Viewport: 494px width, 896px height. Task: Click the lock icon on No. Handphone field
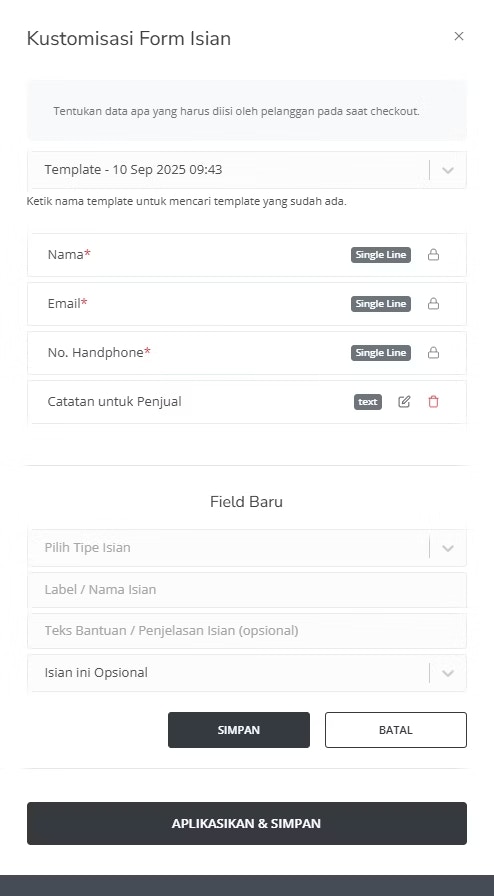433,353
